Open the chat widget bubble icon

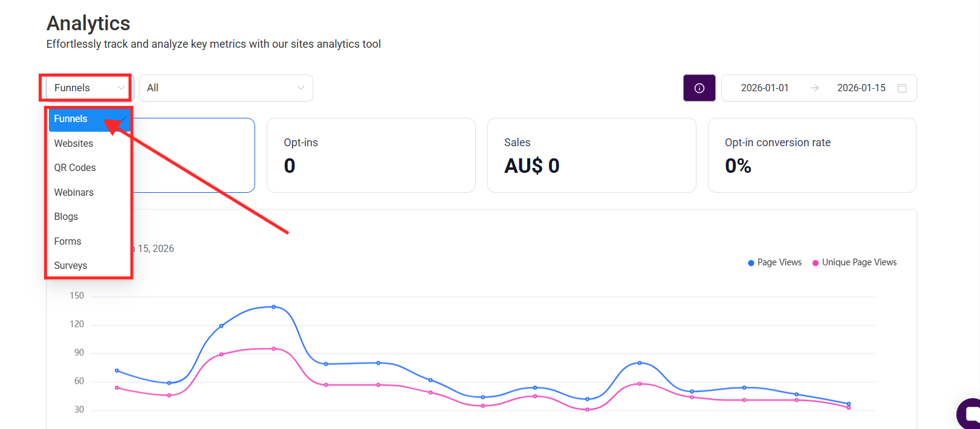(x=969, y=414)
